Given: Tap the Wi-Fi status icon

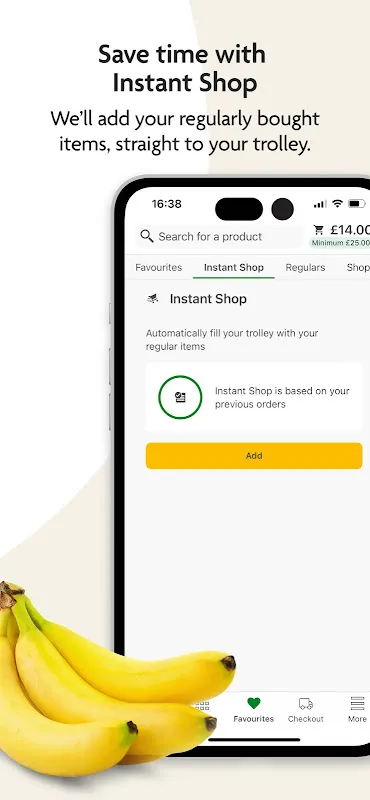Looking at the screenshot, I should coord(337,204).
